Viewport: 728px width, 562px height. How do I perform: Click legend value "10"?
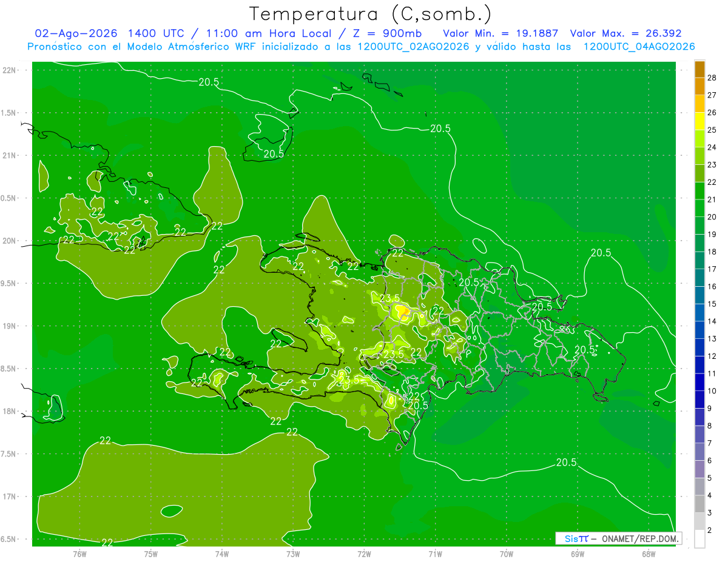point(712,391)
